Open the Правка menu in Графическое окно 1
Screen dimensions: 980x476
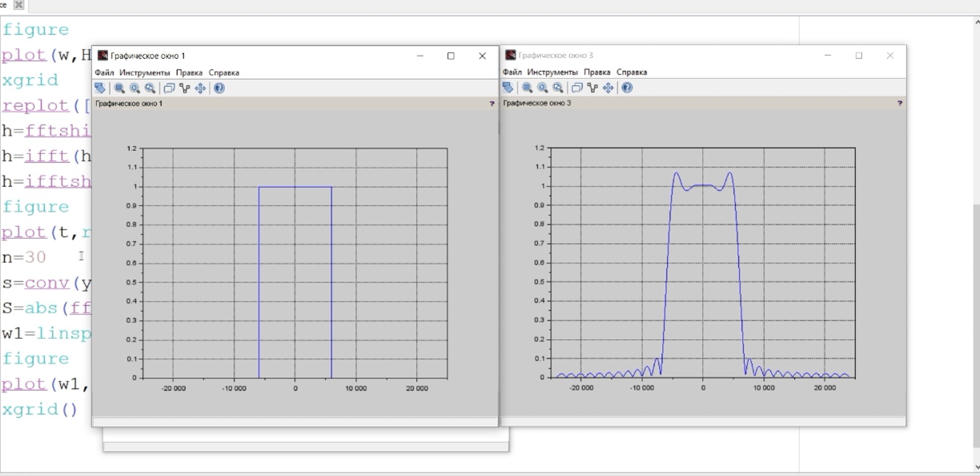[189, 72]
